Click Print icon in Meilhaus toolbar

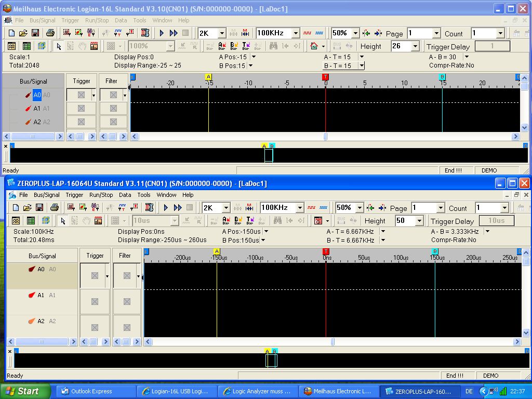(50, 33)
